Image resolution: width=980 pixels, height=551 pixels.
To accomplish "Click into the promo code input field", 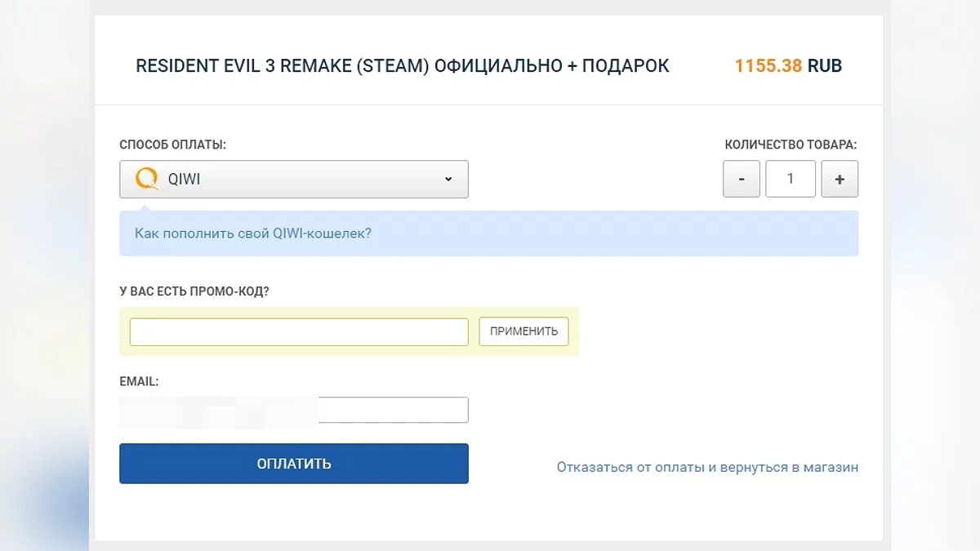I will click(299, 331).
